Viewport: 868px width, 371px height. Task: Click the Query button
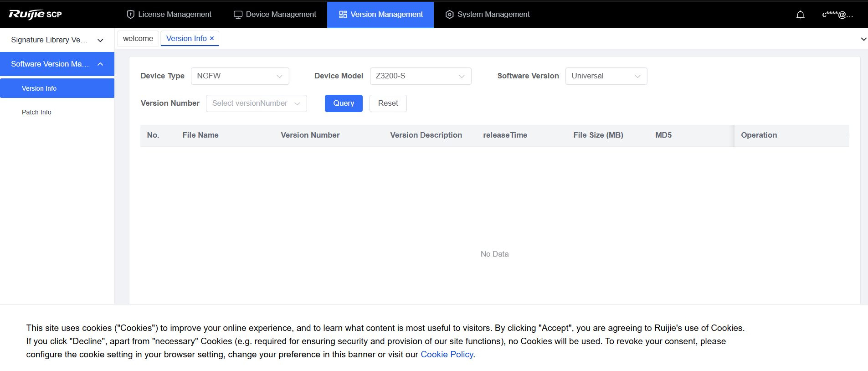tap(344, 103)
